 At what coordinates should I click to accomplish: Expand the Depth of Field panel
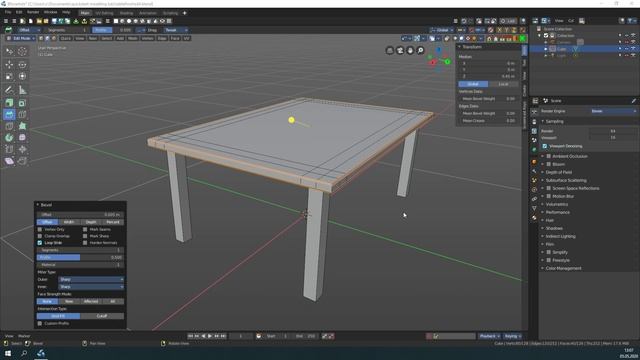[559, 172]
